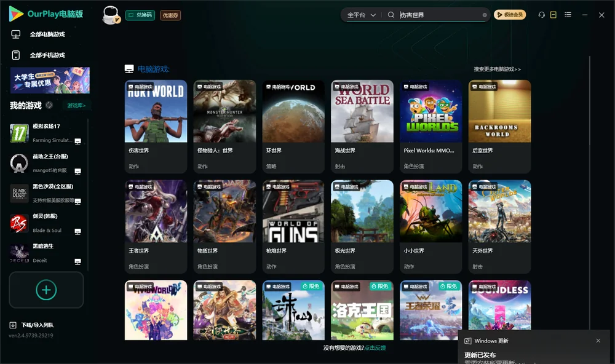Open the 王者荣耀 game card
The image size is (615, 364).
[x=431, y=310]
